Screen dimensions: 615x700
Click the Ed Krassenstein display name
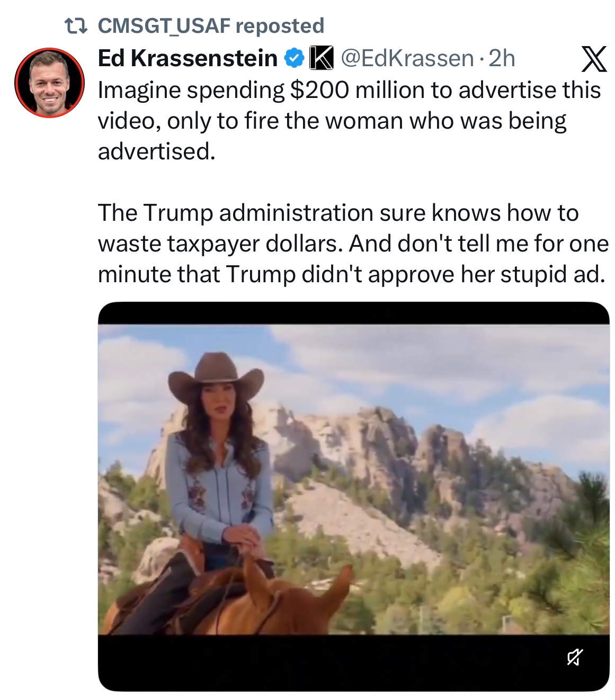pos(188,58)
